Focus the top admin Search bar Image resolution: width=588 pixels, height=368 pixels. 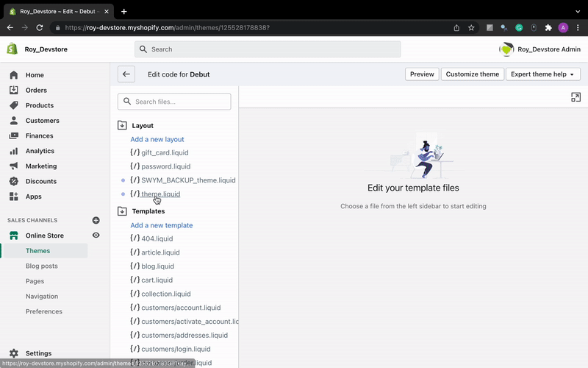pyautogui.click(x=268, y=49)
